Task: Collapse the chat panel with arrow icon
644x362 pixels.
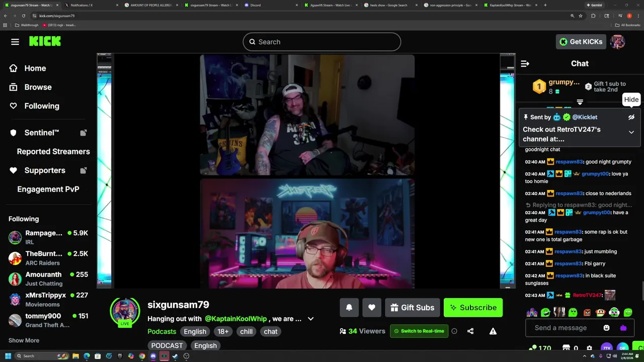Action: (525, 63)
